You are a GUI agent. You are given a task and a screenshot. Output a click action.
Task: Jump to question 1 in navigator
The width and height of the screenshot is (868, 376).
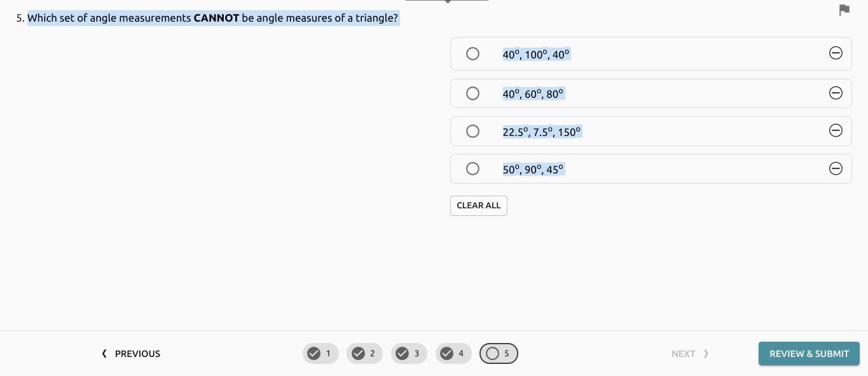[320, 354]
